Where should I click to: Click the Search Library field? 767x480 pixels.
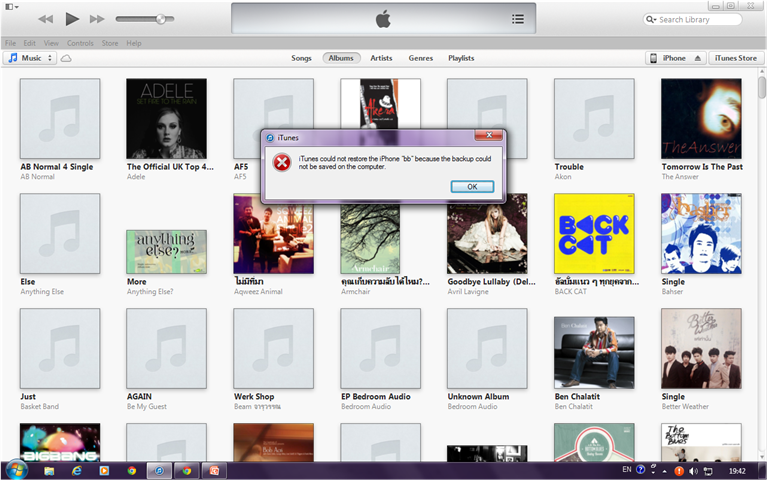pos(692,20)
